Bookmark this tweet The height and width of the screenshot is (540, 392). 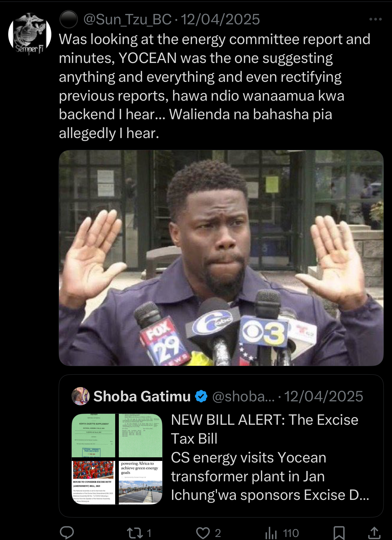click(x=339, y=533)
